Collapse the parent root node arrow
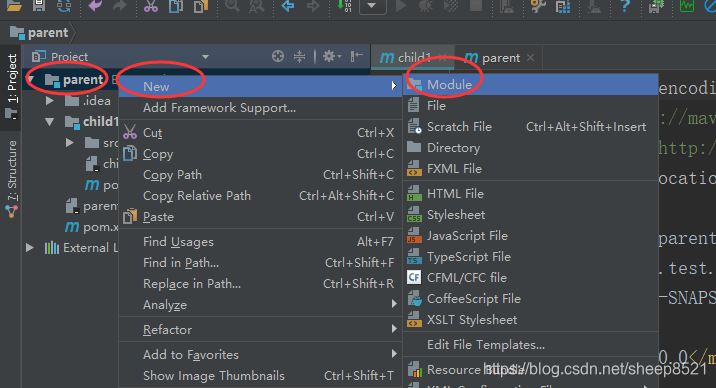 tap(31, 80)
